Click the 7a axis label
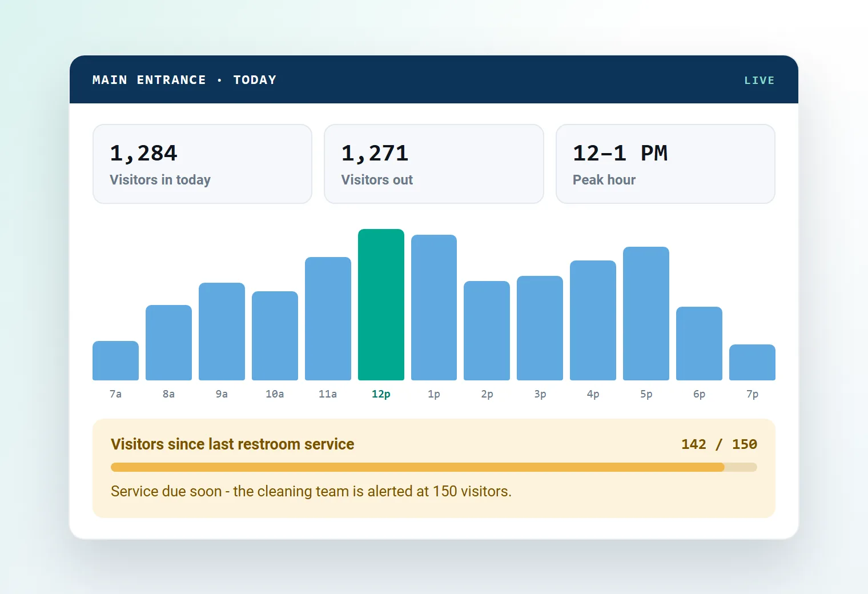 pyautogui.click(x=115, y=394)
